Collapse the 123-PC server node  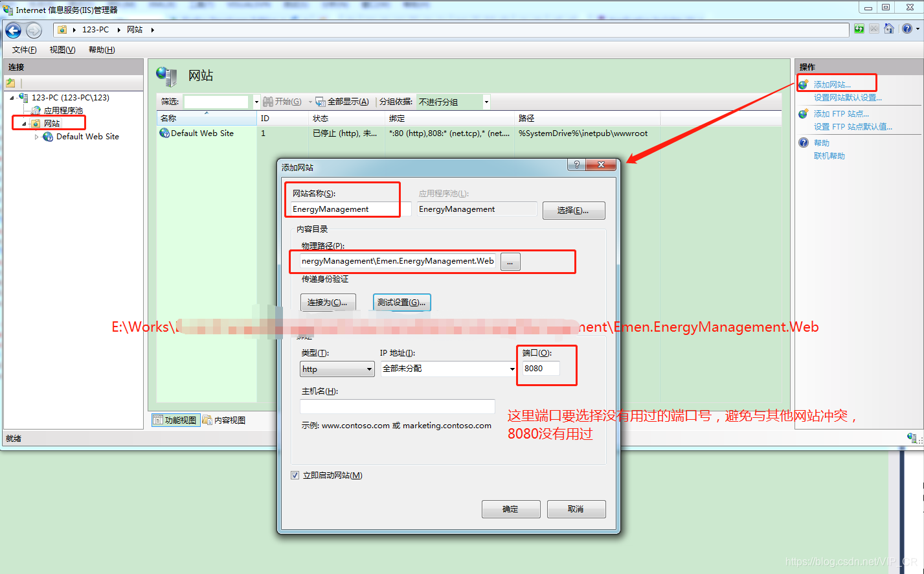12,98
